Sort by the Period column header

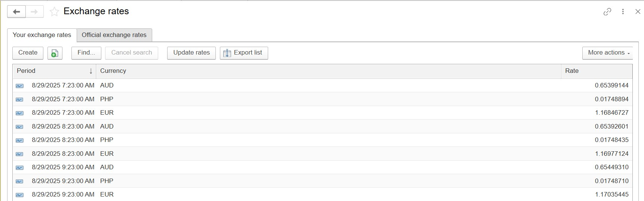click(54, 71)
